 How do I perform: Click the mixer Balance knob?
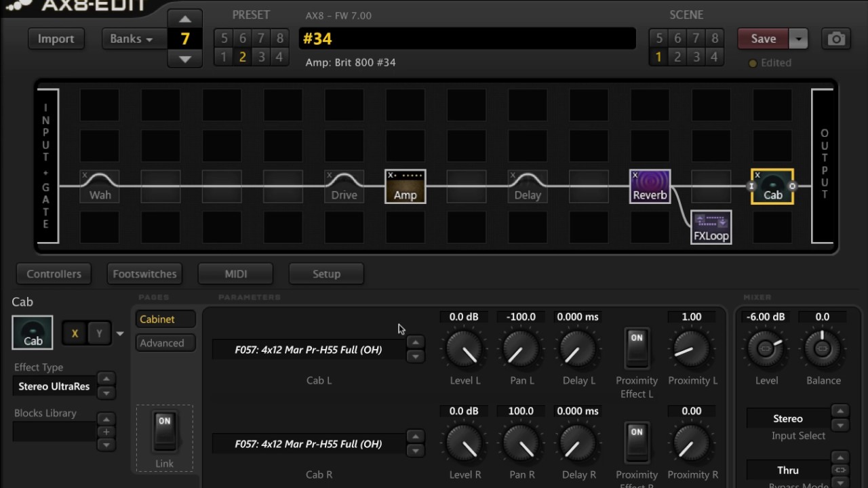click(x=823, y=348)
